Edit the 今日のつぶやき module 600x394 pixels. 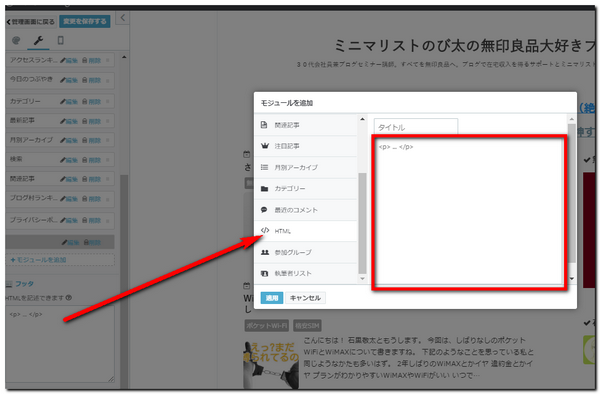pyautogui.click(x=69, y=80)
